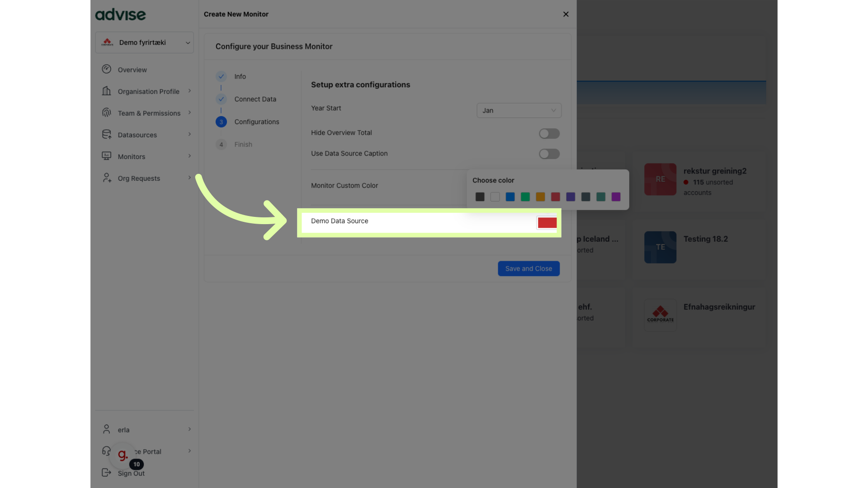Select the completed Connect Data step checkmark
The image size is (868, 488).
[x=221, y=99]
